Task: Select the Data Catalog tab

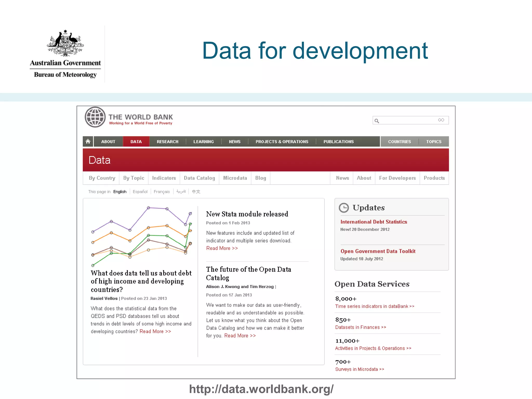Action: (x=199, y=178)
